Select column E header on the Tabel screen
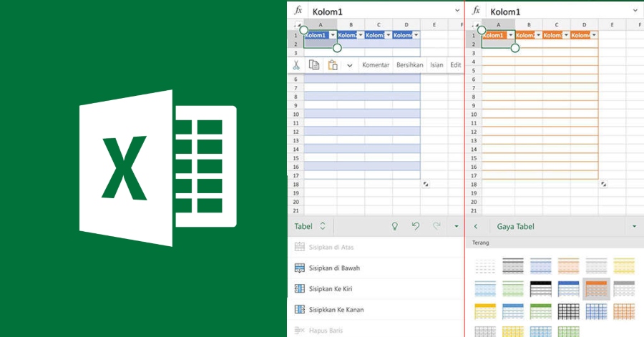 click(x=434, y=25)
